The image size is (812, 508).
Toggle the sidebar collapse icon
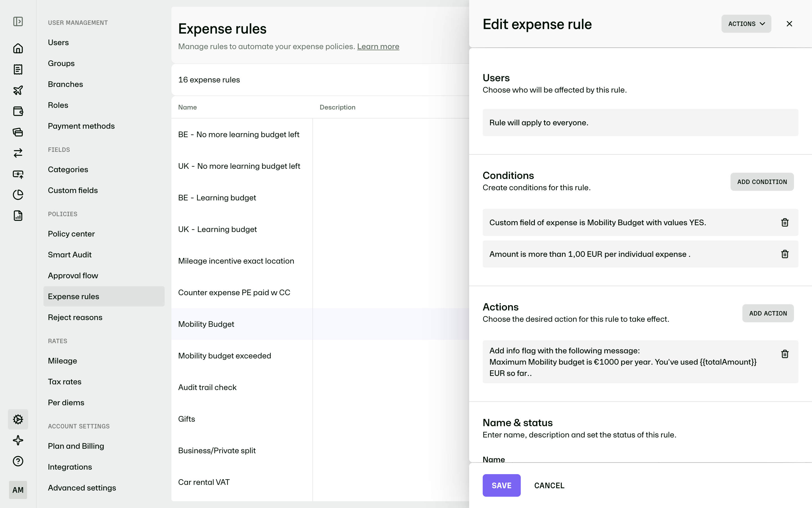[x=18, y=21]
